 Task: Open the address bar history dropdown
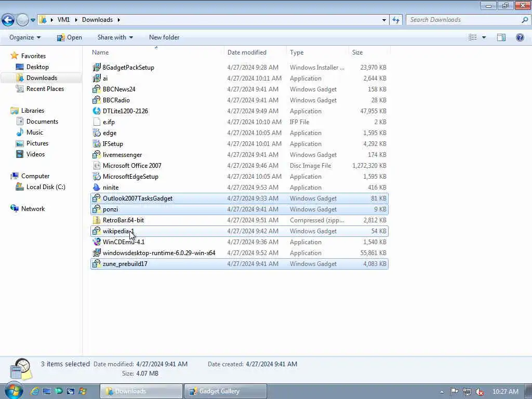click(384, 20)
